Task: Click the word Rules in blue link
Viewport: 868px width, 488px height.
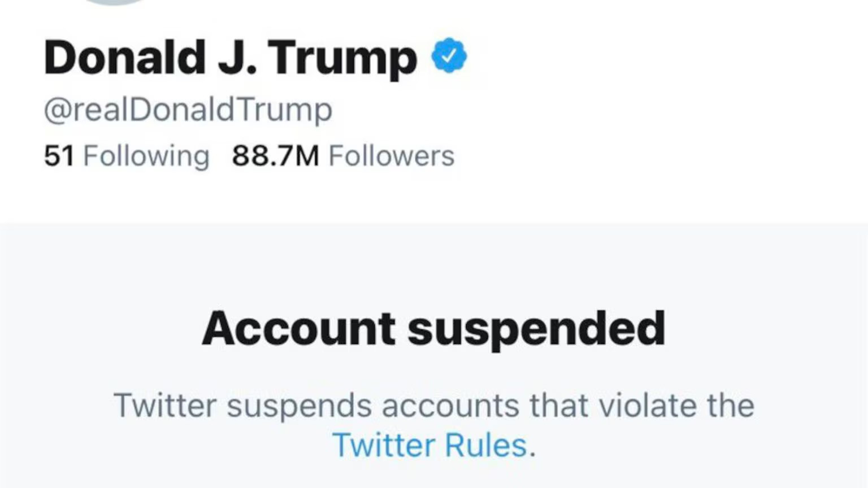Action: point(486,445)
